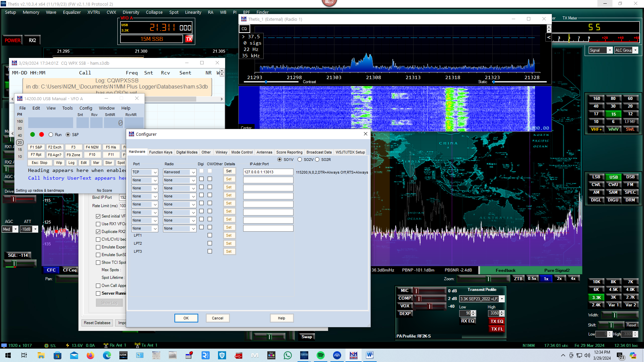Open Microsoft Store from taskbar
Viewport: 644px width, 362px height.
57,355
